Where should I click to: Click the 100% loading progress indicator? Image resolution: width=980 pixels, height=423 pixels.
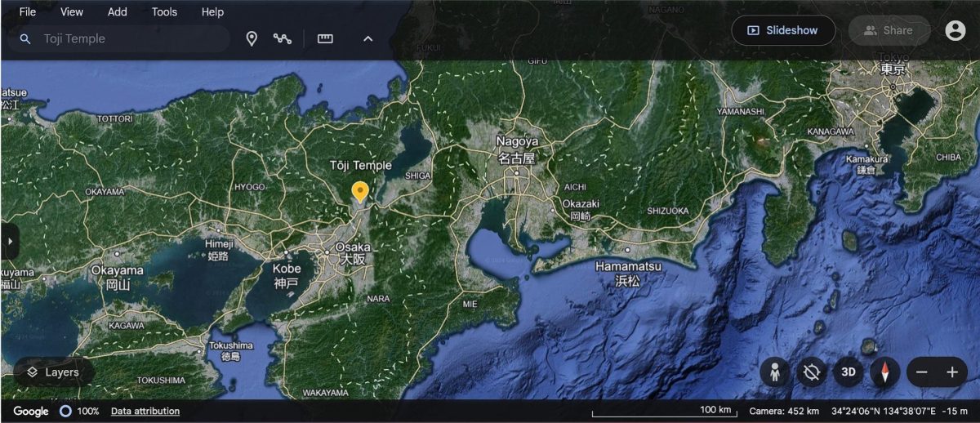81,411
